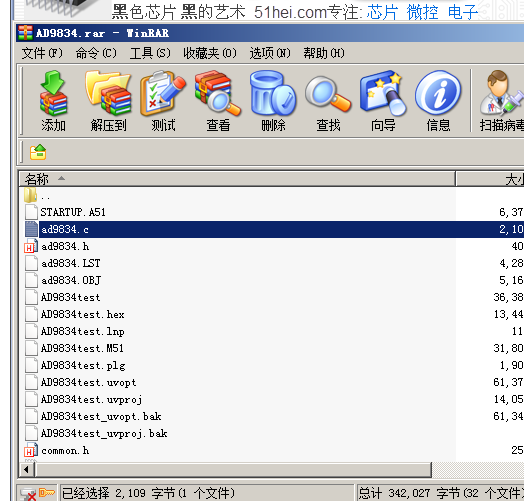This screenshot has width=524, height=501.
Task: Select the AD9834test_uvopt.bak file
Action: click(101, 416)
